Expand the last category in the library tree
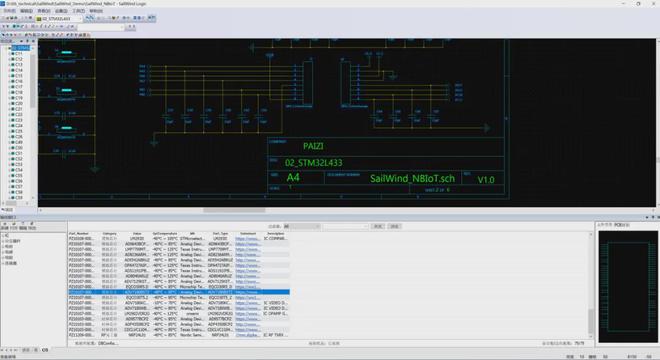This screenshot has height=360, width=660. point(3,263)
